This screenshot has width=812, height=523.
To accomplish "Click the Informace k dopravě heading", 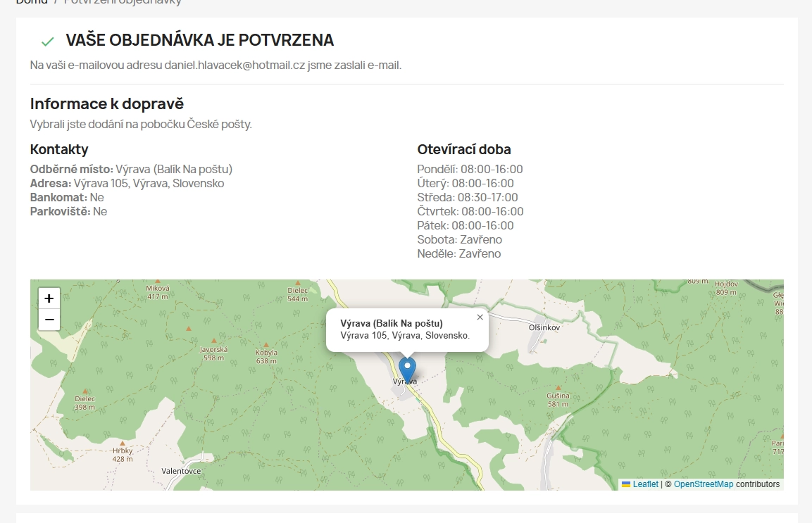I will pyautogui.click(x=107, y=103).
